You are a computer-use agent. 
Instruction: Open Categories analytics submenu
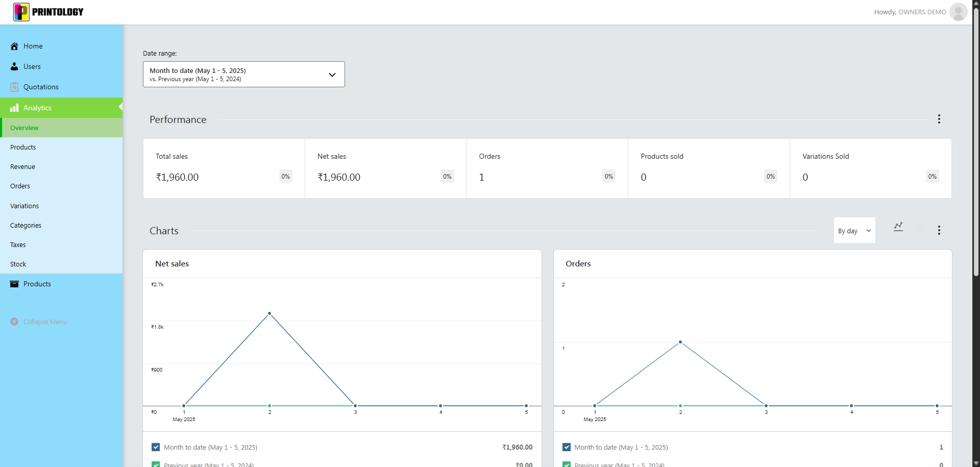pos(61,225)
